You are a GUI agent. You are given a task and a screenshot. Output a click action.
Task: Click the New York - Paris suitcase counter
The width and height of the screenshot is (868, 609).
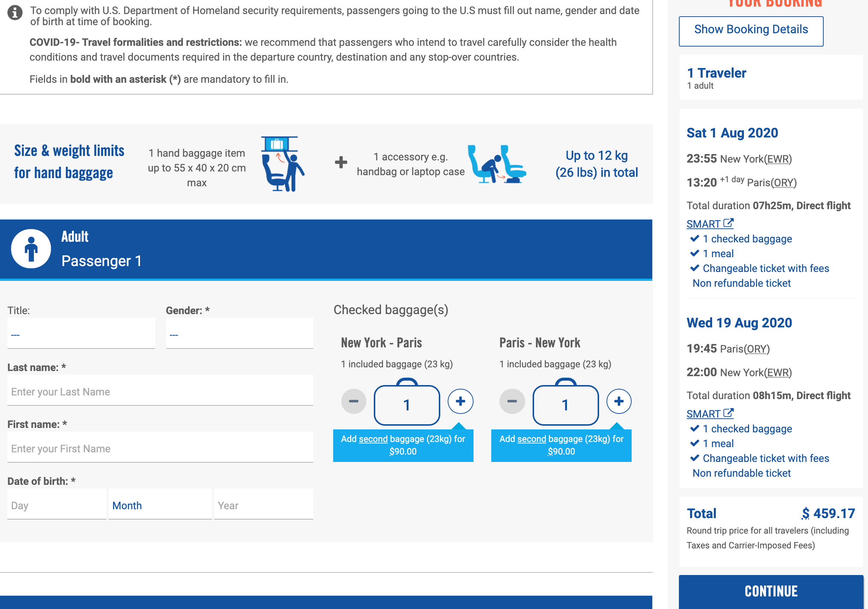tap(407, 405)
